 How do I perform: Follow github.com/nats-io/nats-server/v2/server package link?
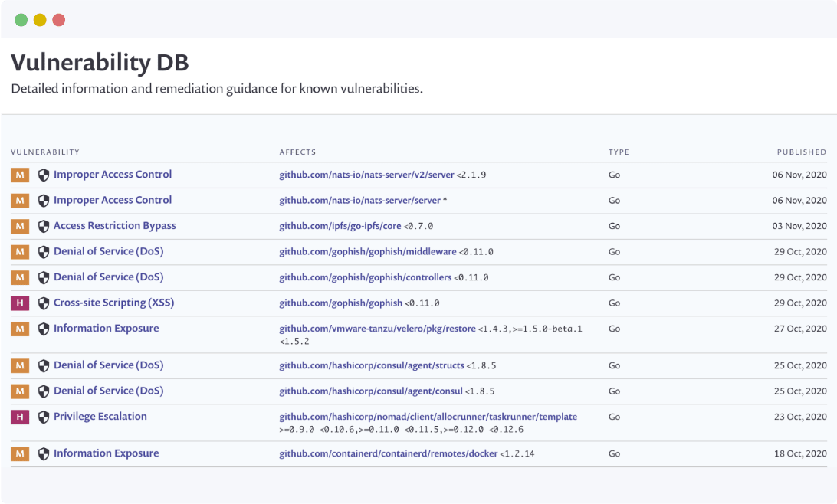click(x=366, y=175)
